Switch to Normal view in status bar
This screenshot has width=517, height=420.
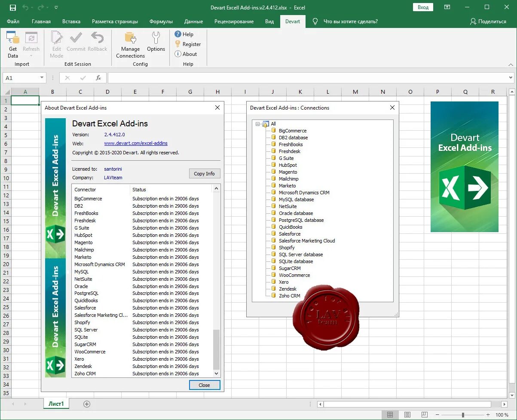coord(390,415)
